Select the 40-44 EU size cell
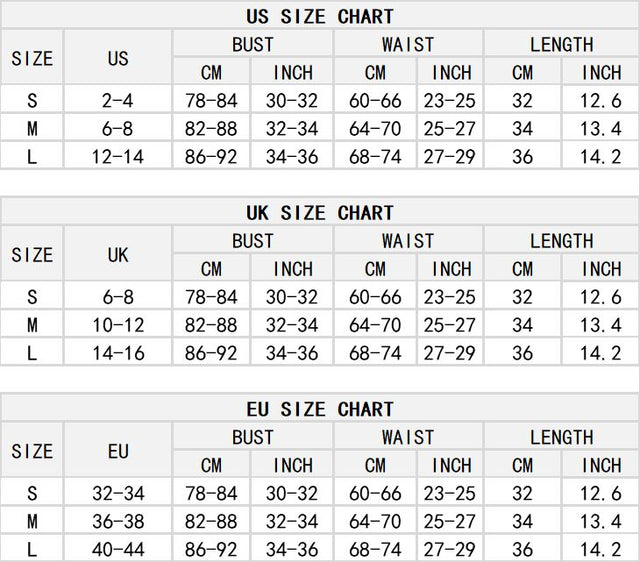 coord(118,549)
